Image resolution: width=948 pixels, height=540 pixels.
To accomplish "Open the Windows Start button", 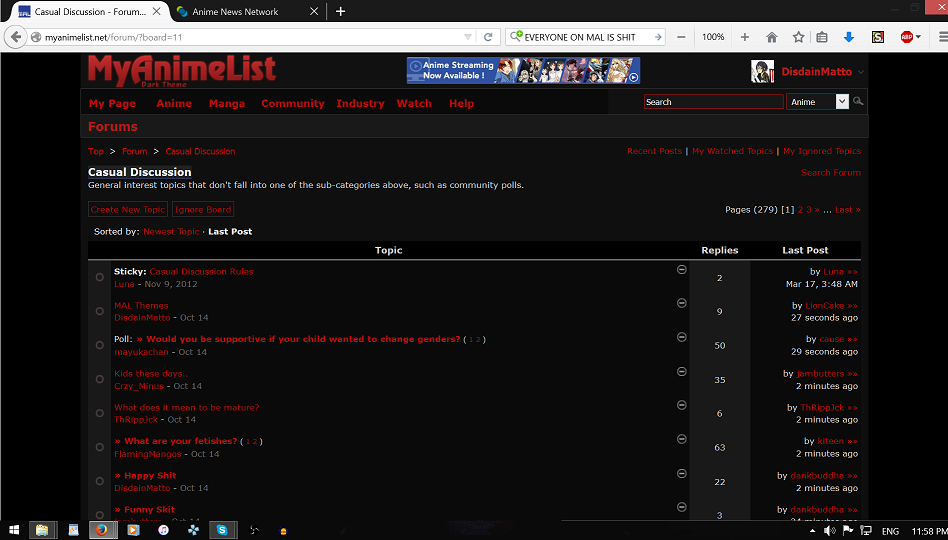I will coord(13,530).
